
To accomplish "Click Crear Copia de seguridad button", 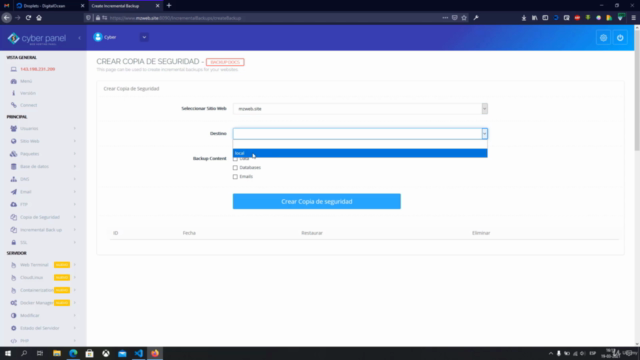I will 317,202.
